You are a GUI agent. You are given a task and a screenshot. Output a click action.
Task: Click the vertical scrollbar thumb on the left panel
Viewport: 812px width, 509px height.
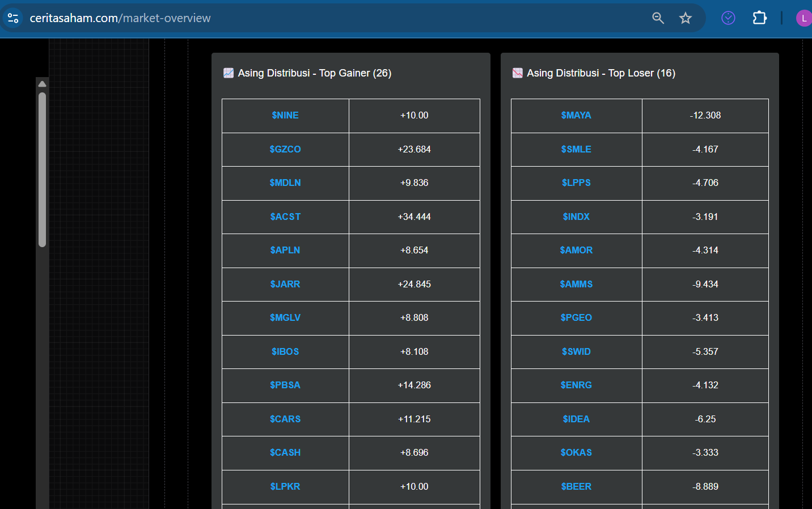42,169
